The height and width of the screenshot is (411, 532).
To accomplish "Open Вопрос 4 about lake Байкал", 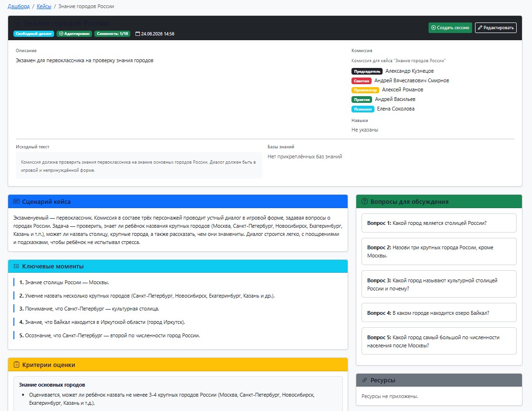I will tap(439, 312).
